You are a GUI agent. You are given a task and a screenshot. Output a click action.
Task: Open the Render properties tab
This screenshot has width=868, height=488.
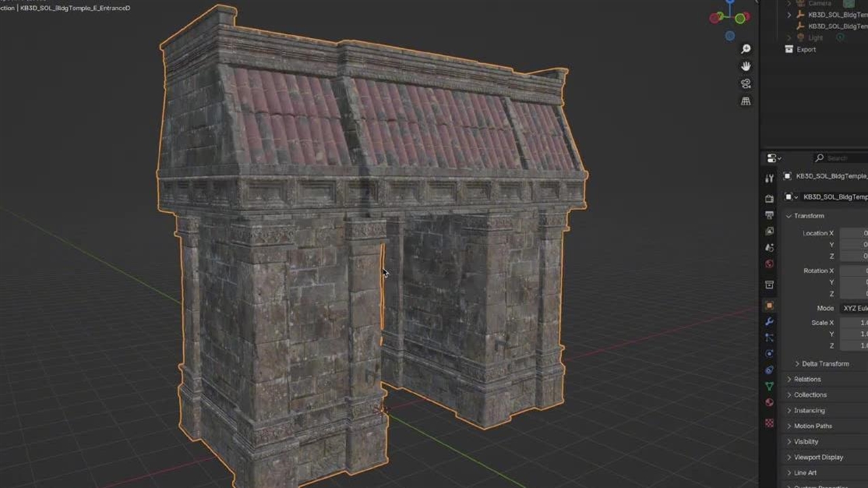point(769,199)
